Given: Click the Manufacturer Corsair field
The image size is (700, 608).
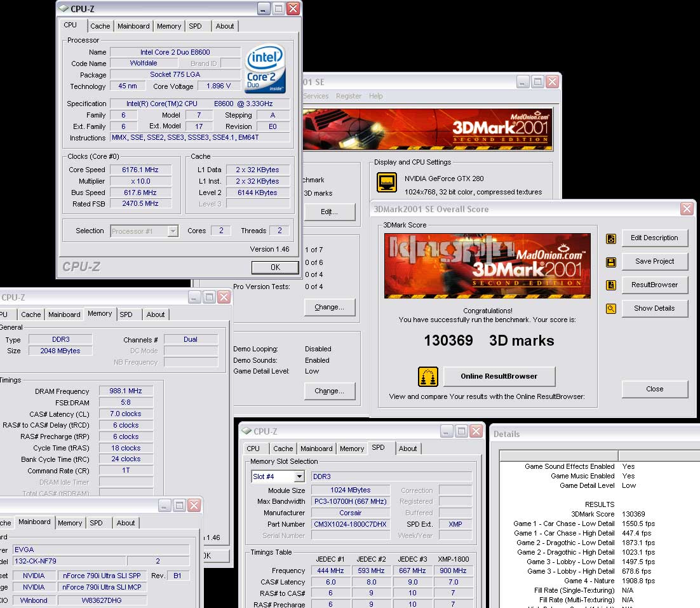Looking at the screenshot, I should pos(351,513).
